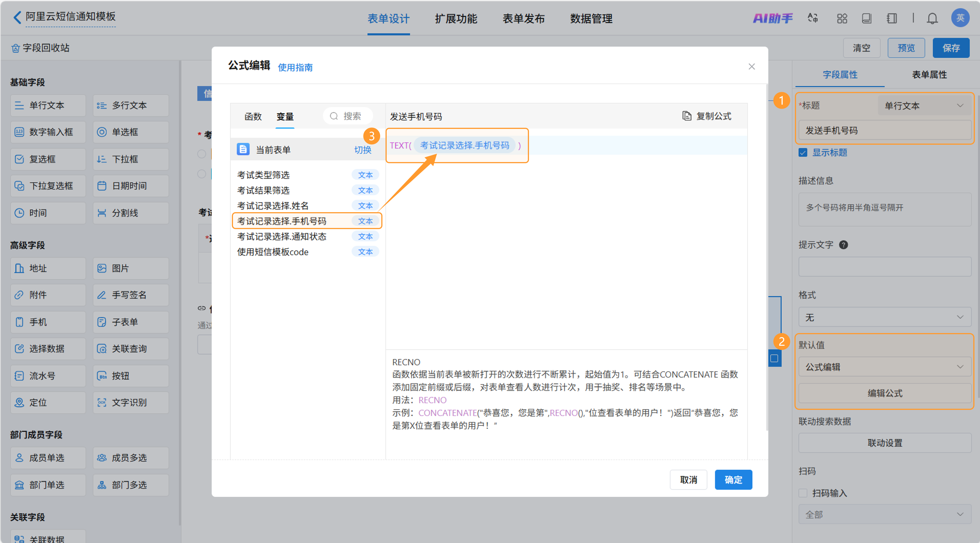Select variable 考试记录选择.姓名
Screen dimensions: 980x543
click(273, 206)
